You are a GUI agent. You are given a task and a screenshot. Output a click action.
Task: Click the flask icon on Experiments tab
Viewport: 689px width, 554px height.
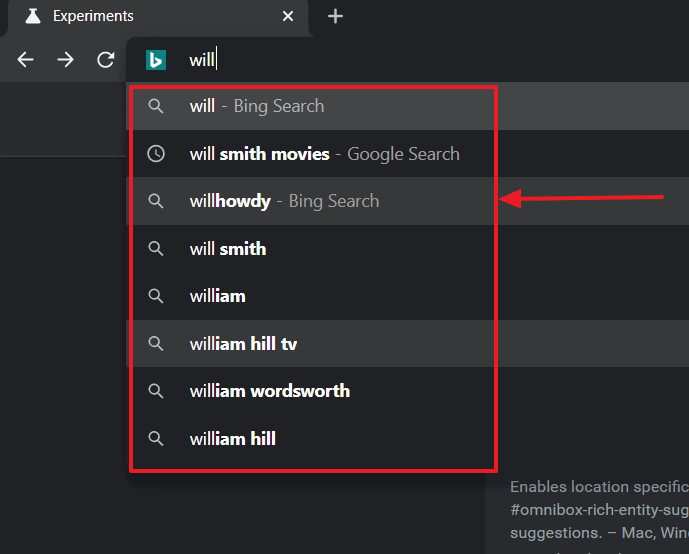(x=33, y=16)
